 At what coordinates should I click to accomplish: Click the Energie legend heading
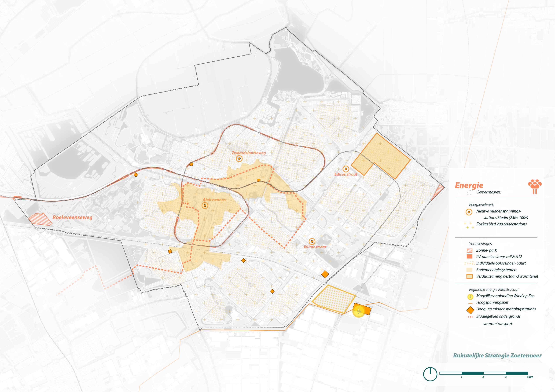coord(469,185)
